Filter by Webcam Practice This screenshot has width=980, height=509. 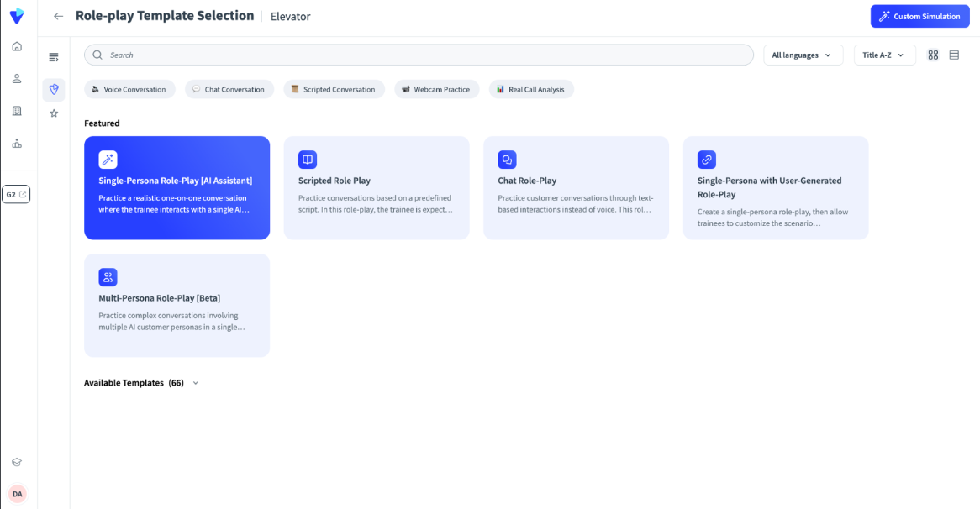pyautogui.click(x=436, y=89)
